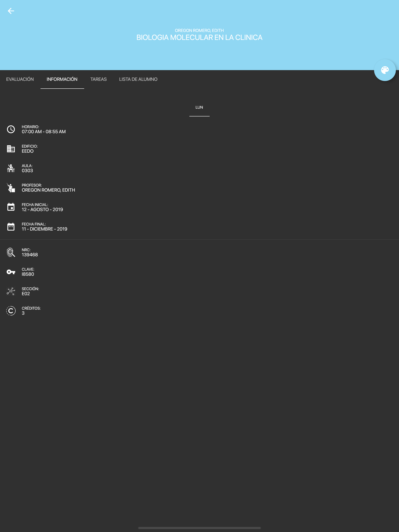Click the PROFESOR: label
The image size is (399, 532).
32,185
